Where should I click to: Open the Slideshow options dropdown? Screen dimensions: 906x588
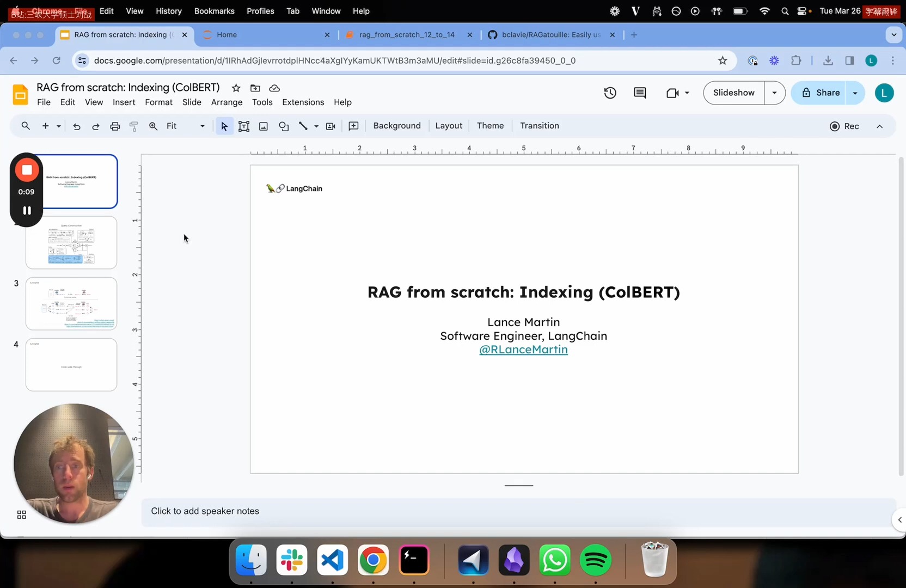[x=775, y=93]
